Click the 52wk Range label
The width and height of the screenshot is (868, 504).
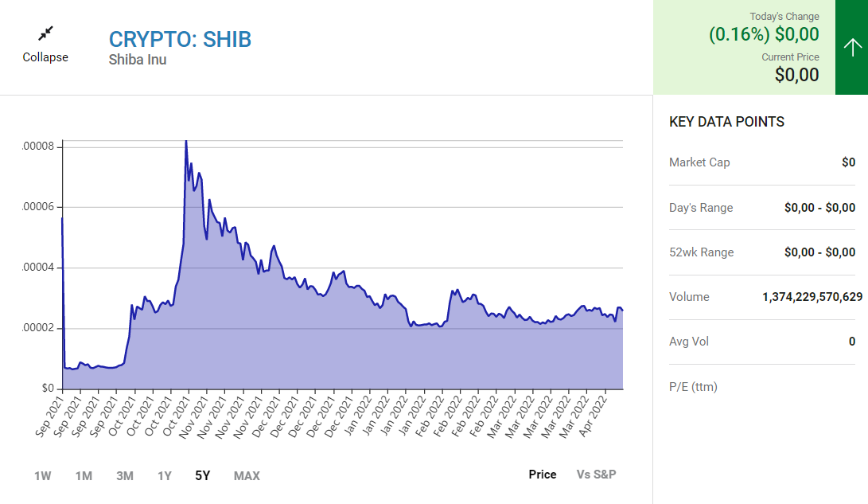coord(702,252)
